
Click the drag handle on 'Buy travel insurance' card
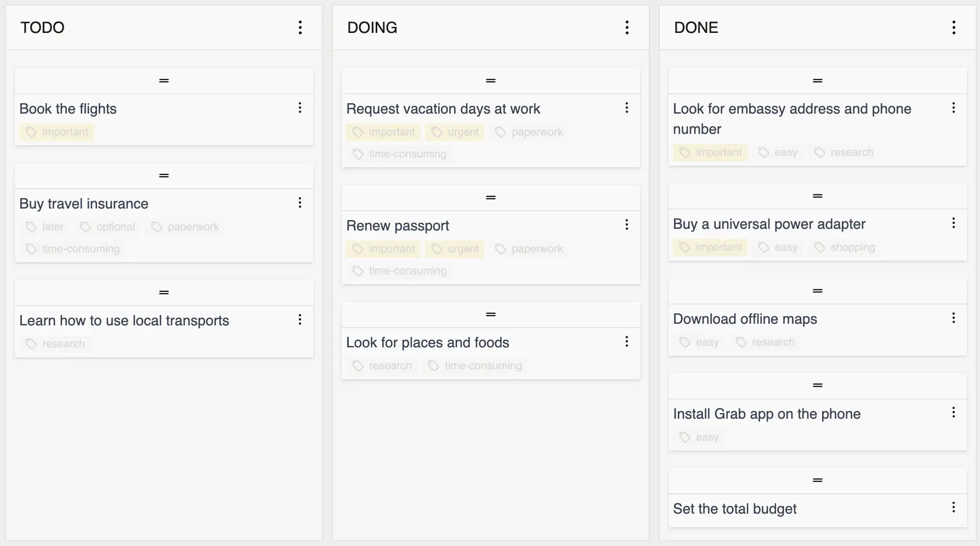pyautogui.click(x=163, y=176)
